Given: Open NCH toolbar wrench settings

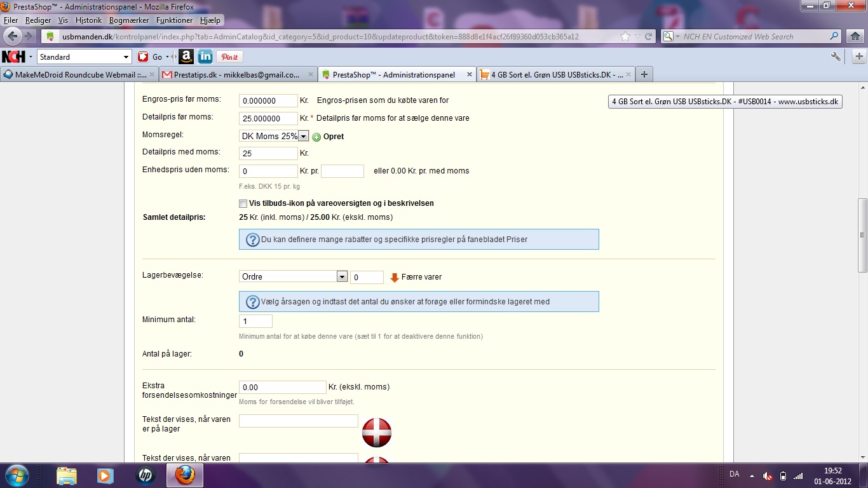Looking at the screenshot, I should [x=836, y=57].
